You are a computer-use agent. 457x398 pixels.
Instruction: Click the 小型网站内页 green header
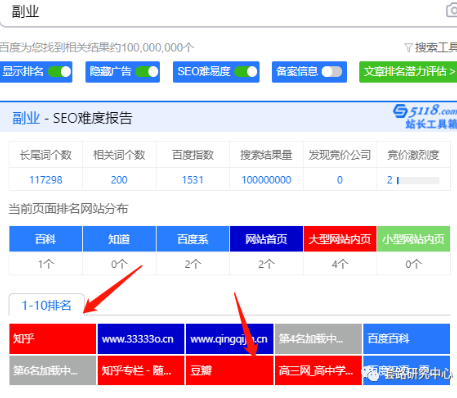pos(413,239)
